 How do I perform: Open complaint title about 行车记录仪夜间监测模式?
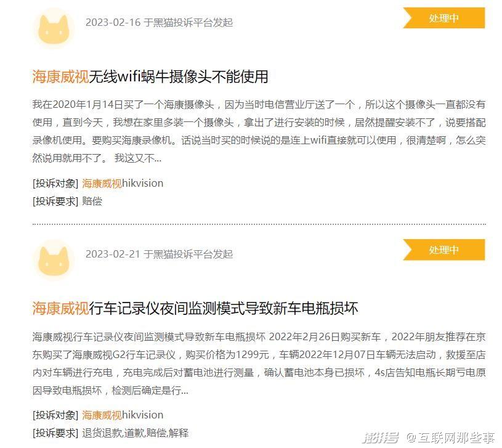click(195, 308)
